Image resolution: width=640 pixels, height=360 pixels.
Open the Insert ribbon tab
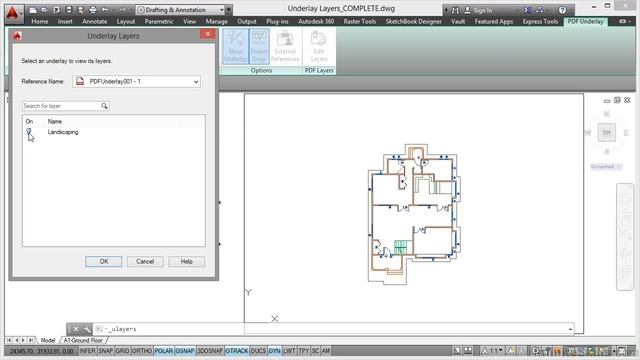click(x=65, y=21)
